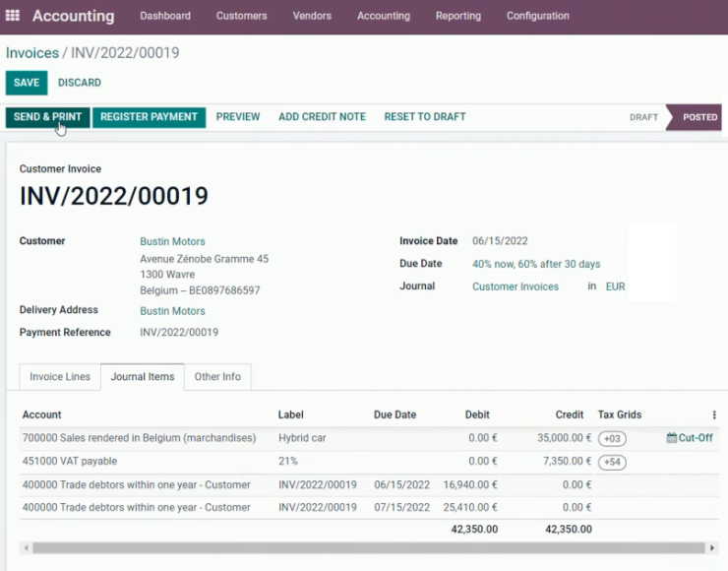Open the apps grid menu icon
This screenshot has height=571, width=728.
coord(13,16)
